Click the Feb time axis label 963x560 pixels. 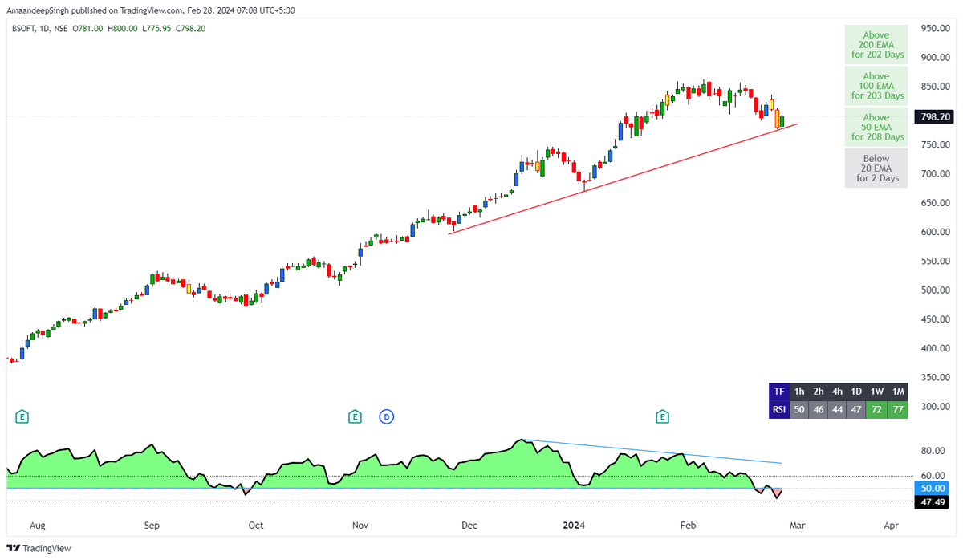688,526
